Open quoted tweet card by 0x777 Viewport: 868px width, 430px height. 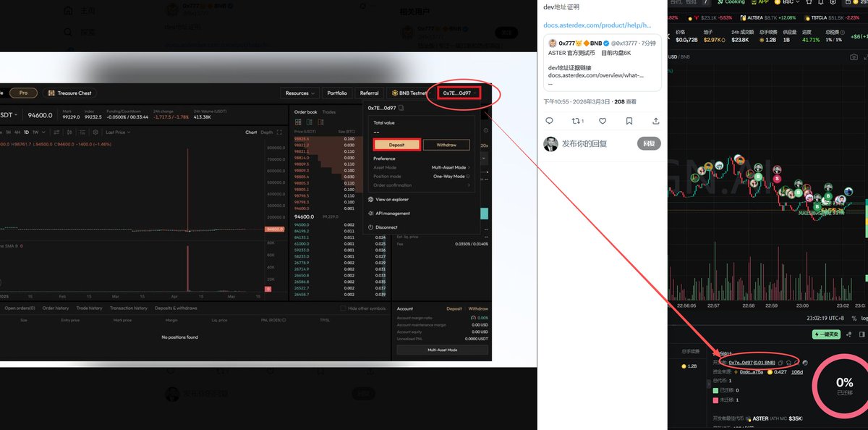tap(603, 63)
